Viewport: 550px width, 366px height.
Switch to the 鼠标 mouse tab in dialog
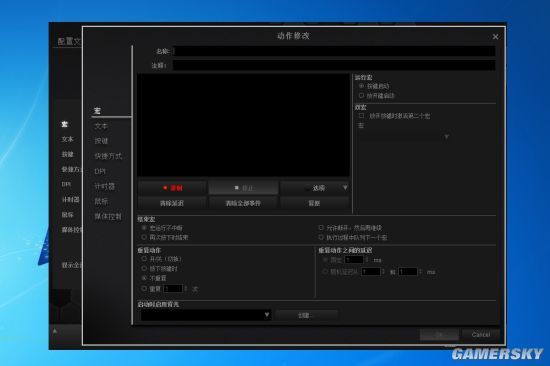tap(101, 201)
